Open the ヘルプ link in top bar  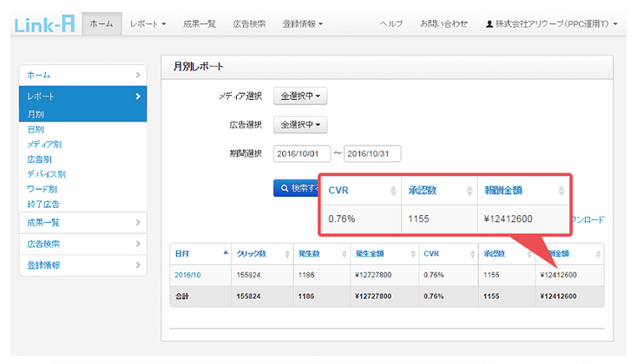[391, 24]
